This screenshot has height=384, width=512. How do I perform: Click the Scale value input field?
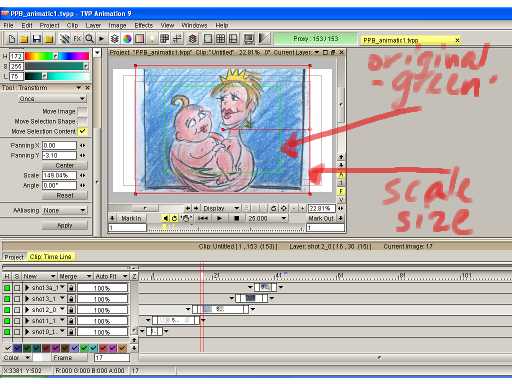[x=59, y=175]
